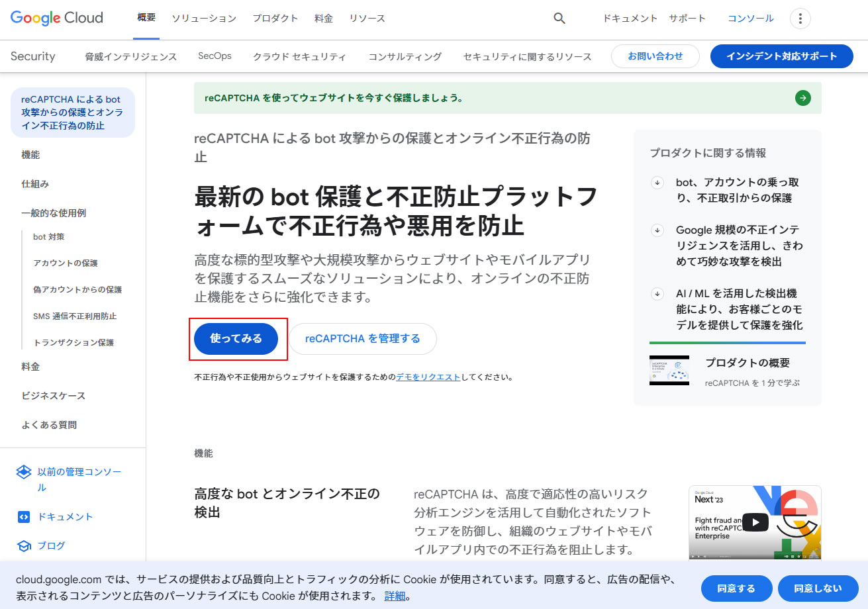Click the Security section title
The height and width of the screenshot is (609, 868).
(x=33, y=56)
